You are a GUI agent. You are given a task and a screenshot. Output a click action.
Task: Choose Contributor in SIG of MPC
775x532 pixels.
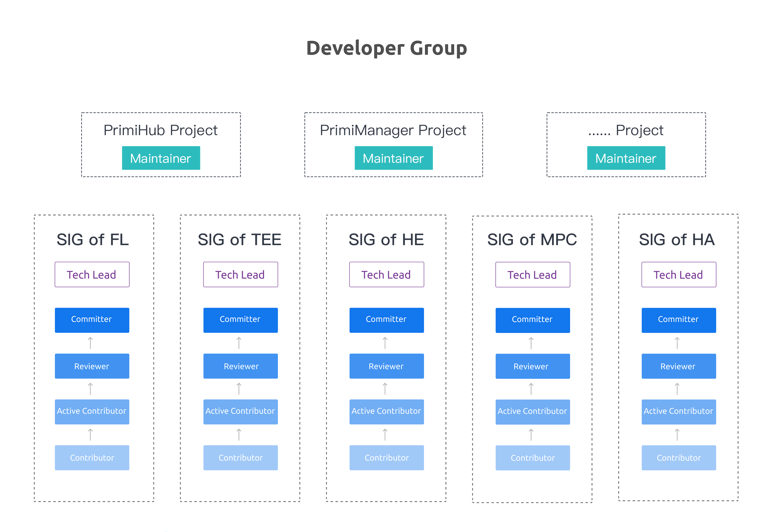pyautogui.click(x=533, y=458)
